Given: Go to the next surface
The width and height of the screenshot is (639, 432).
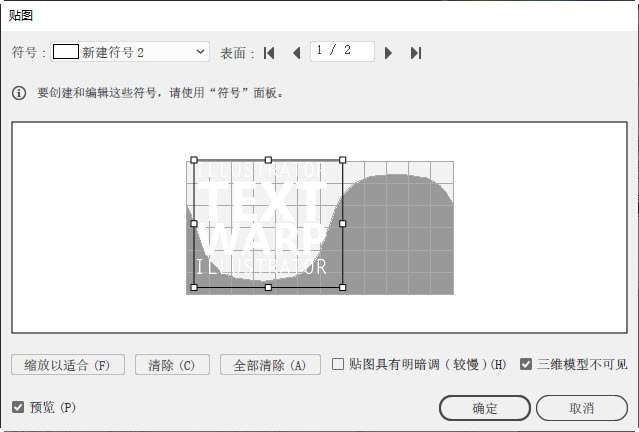Looking at the screenshot, I should [x=388, y=53].
